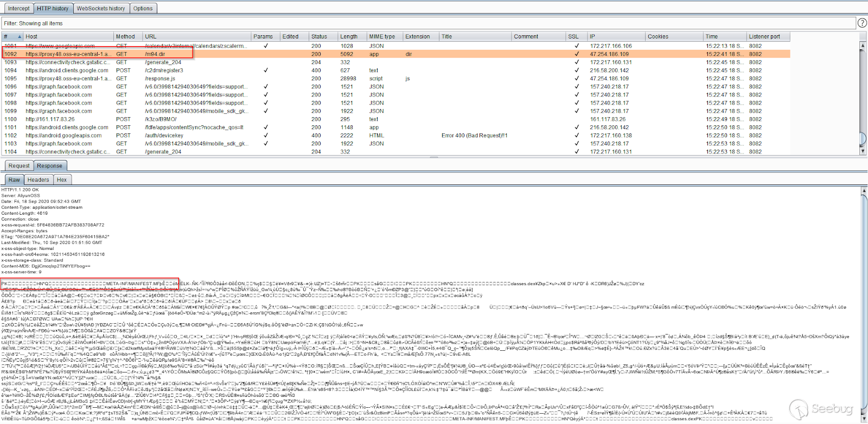The width and height of the screenshot is (868, 424).
Task: Click Params checkmark for request 1094
Action: pyautogui.click(x=265, y=70)
